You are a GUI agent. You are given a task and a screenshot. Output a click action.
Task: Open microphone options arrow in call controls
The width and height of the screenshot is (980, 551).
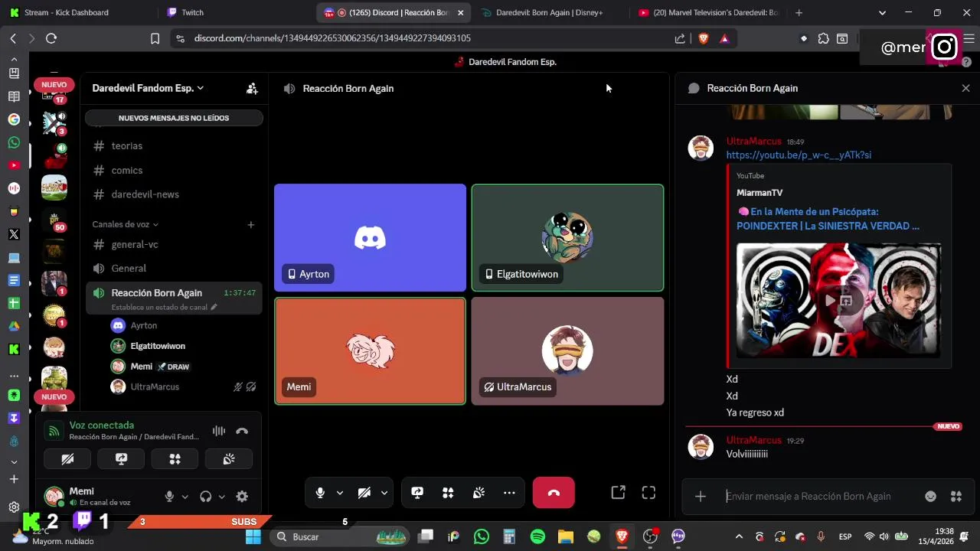[340, 493]
